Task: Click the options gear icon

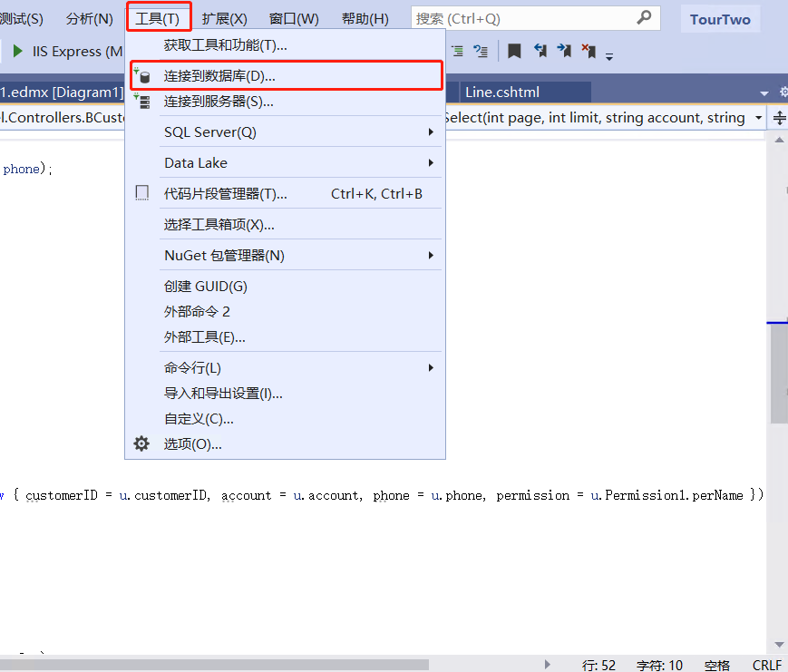Action: coord(141,443)
